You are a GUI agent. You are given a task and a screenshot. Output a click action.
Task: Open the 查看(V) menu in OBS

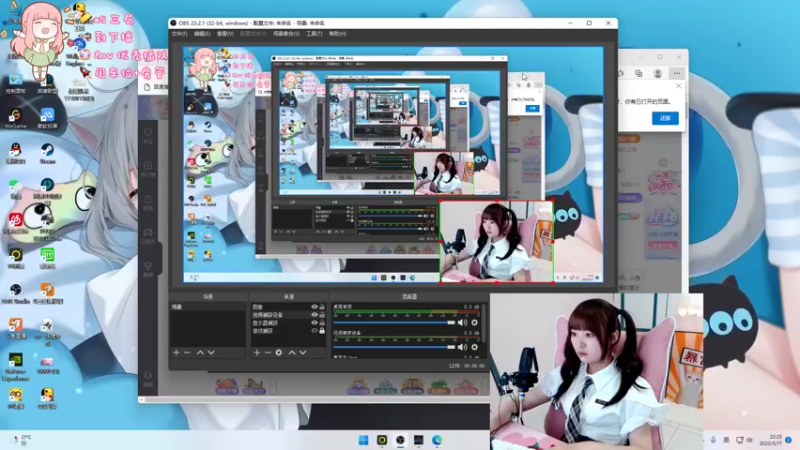[x=226, y=34]
